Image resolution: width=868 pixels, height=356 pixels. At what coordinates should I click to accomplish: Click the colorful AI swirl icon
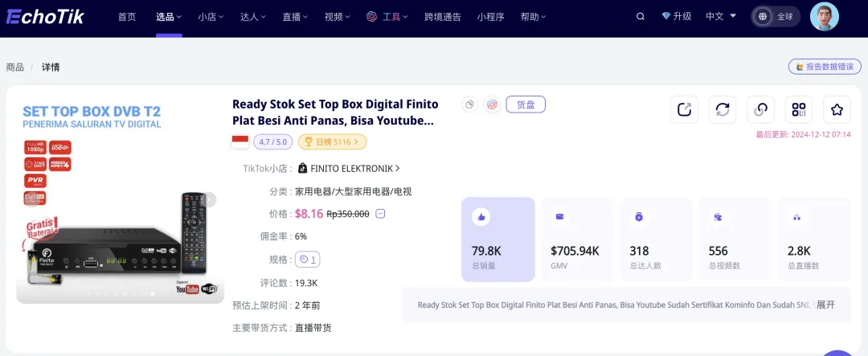point(492,104)
